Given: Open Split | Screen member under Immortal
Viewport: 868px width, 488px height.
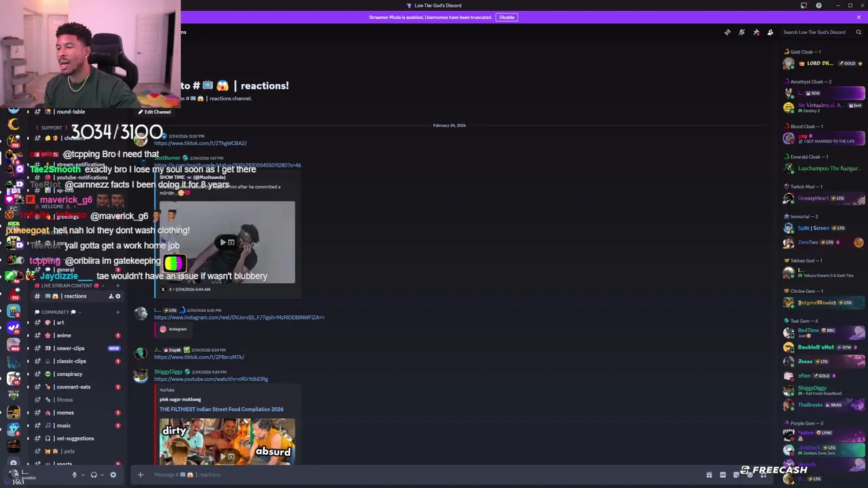Looking at the screenshot, I should (x=824, y=228).
